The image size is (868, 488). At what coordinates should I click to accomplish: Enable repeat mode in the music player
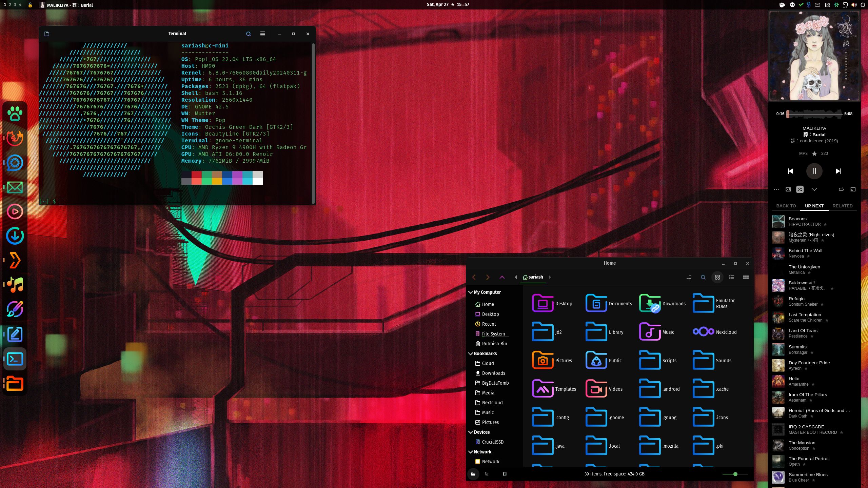841,189
